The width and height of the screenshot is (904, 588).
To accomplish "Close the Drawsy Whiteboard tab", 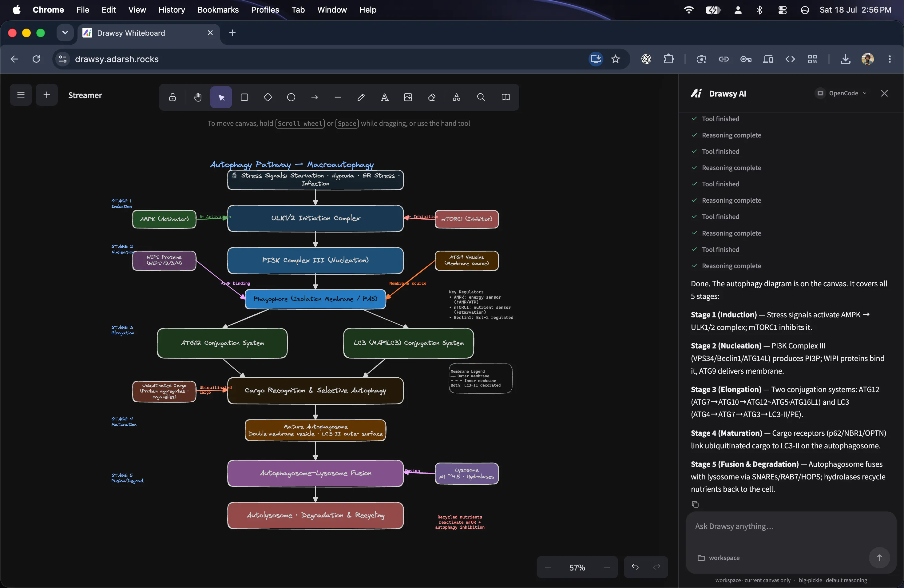I will pos(210,33).
